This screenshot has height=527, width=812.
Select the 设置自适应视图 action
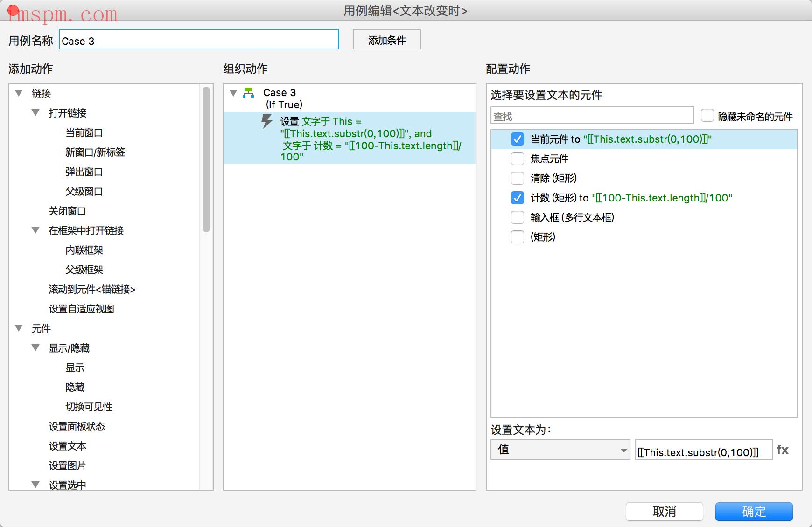point(81,309)
